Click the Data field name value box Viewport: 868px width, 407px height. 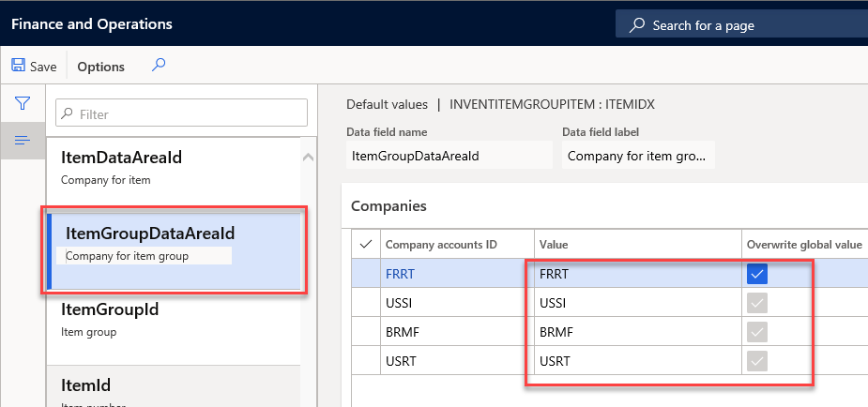pos(449,155)
